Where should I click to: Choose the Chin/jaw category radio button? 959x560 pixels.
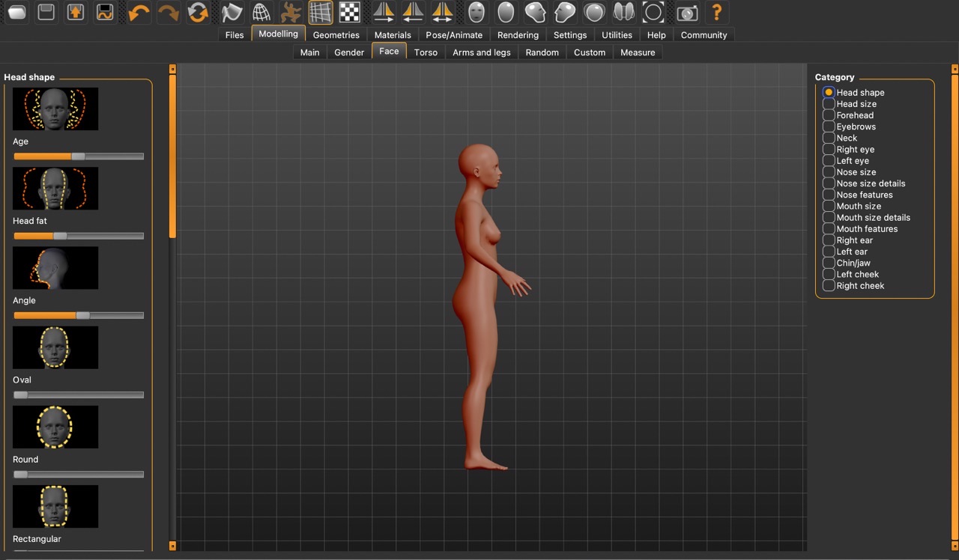[829, 263]
